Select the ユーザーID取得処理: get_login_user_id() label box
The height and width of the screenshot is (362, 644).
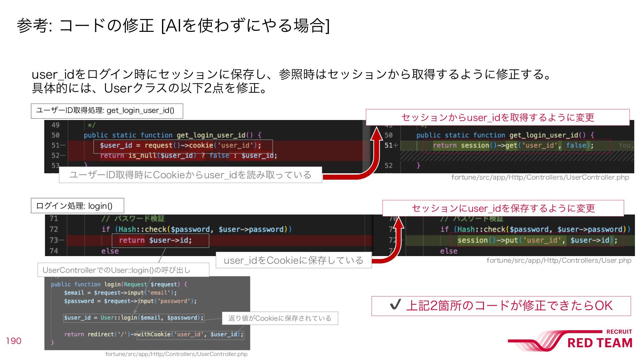(107, 111)
